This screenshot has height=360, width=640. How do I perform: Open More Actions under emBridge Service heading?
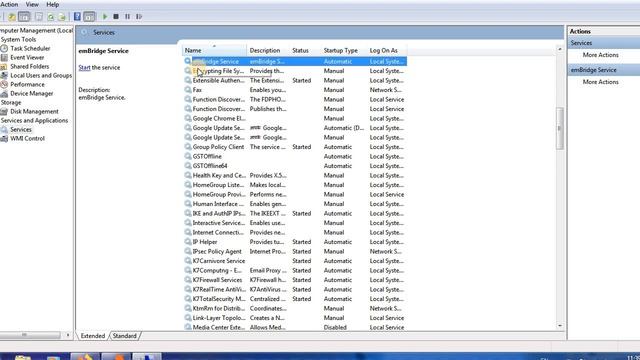pyautogui.click(x=600, y=82)
